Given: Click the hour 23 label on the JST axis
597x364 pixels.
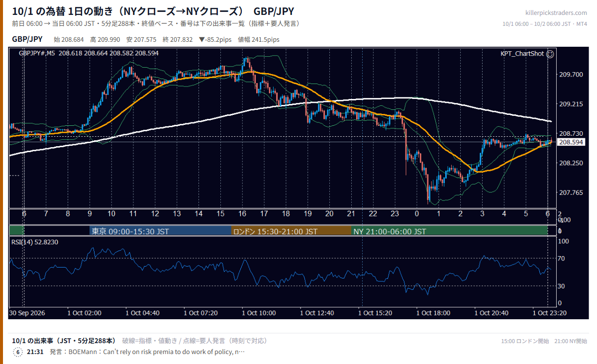Looking at the screenshot, I should 395,213.
